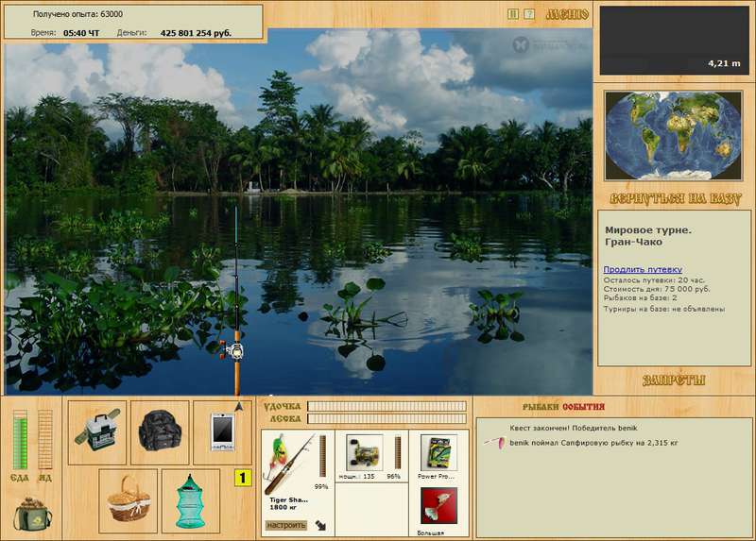Click the rod durability gauge above 99%

point(323,456)
